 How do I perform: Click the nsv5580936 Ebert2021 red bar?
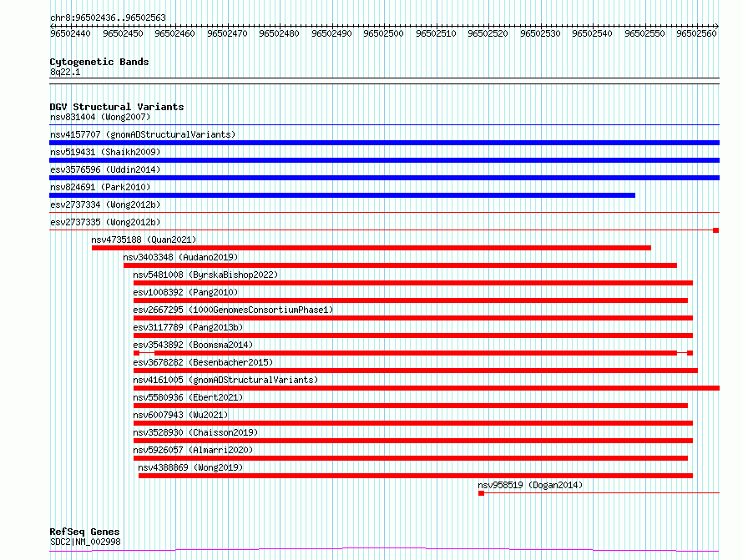(x=411, y=406)
